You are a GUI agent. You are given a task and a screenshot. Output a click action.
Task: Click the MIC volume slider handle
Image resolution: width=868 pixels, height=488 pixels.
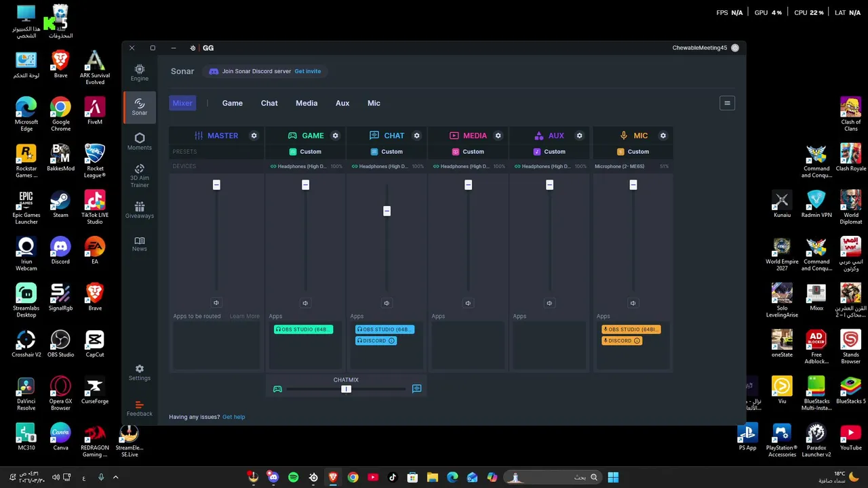point(633,185)
